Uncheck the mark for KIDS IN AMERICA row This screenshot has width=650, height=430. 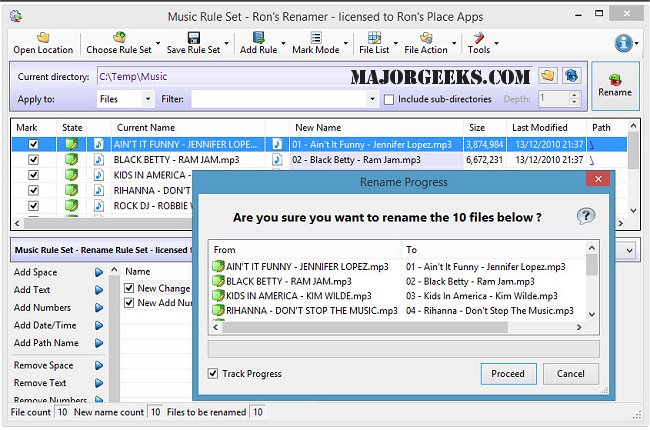[x=34, y=175]
